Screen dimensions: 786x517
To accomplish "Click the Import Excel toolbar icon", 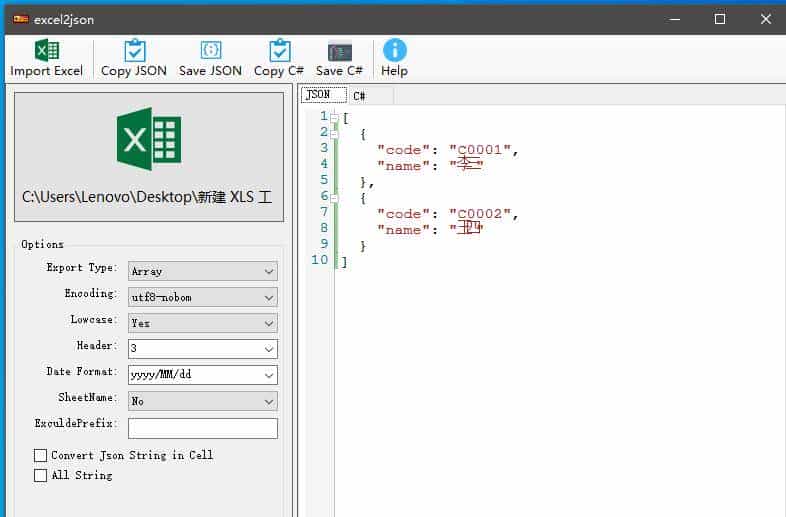I will (x=47, y=50).
